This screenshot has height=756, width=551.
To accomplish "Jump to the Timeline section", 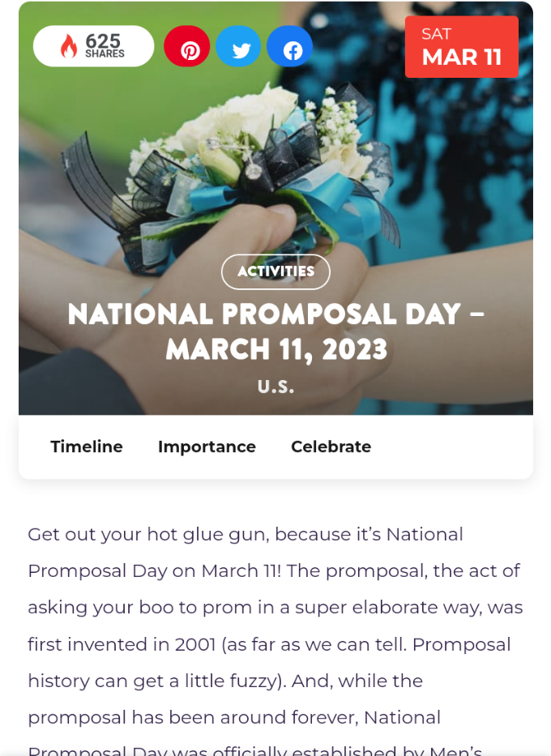I will pyautogui.click(x=87, y=446).
